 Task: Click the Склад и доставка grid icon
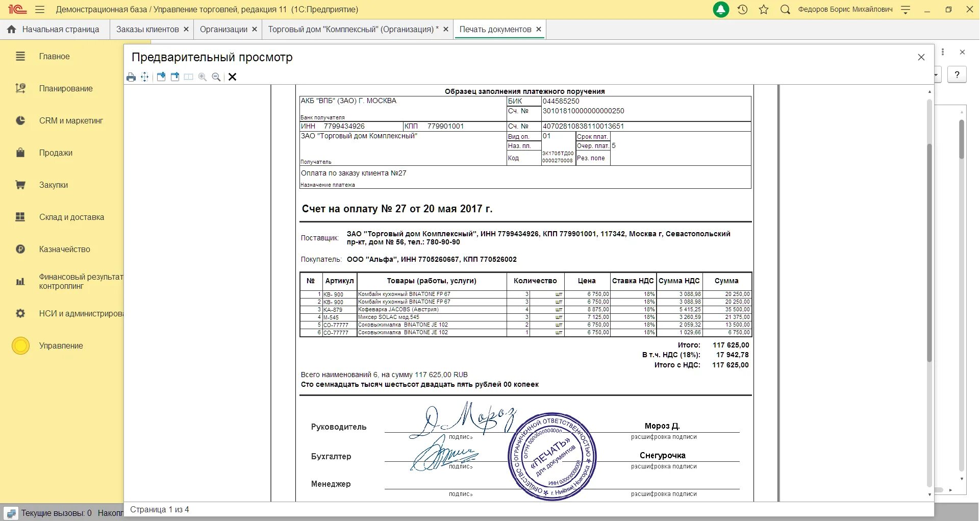[x=20, y=217]
